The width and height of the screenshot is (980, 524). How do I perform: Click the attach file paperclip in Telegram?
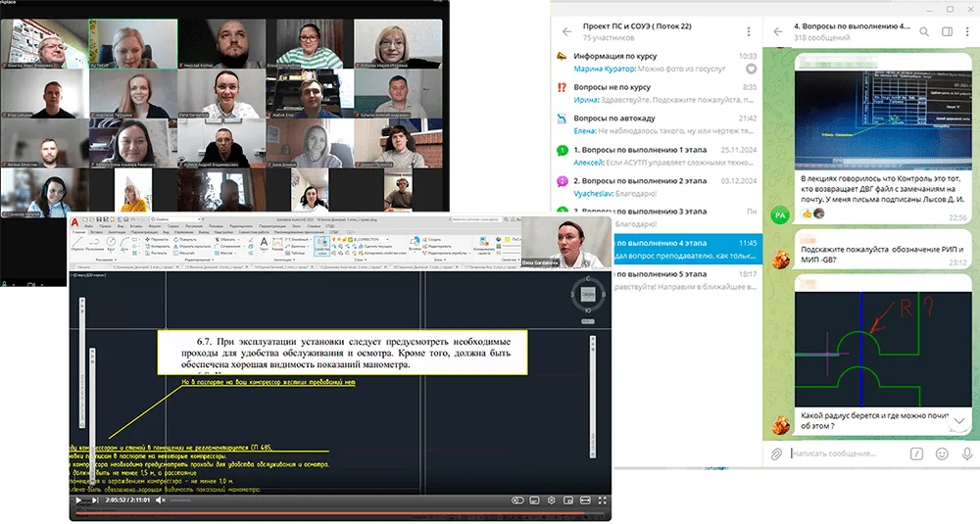(776, 454)
